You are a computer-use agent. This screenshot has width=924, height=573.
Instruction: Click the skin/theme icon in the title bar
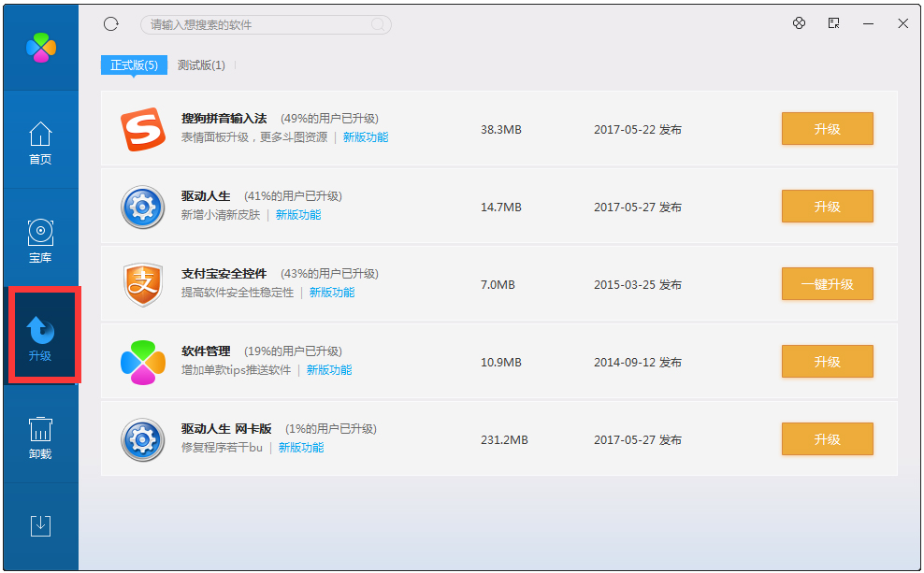799,23
